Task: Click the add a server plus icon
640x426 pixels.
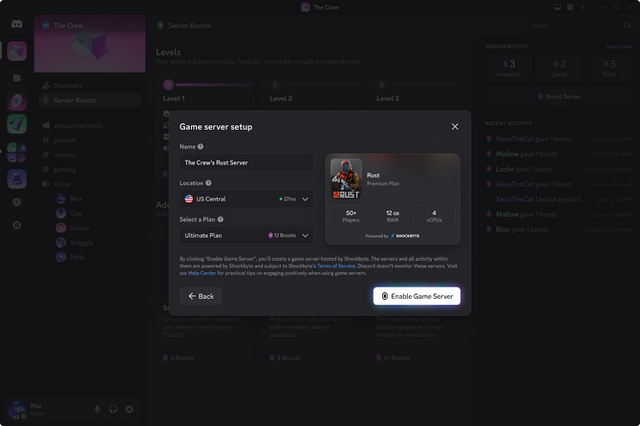Action: tap(17, 202)
